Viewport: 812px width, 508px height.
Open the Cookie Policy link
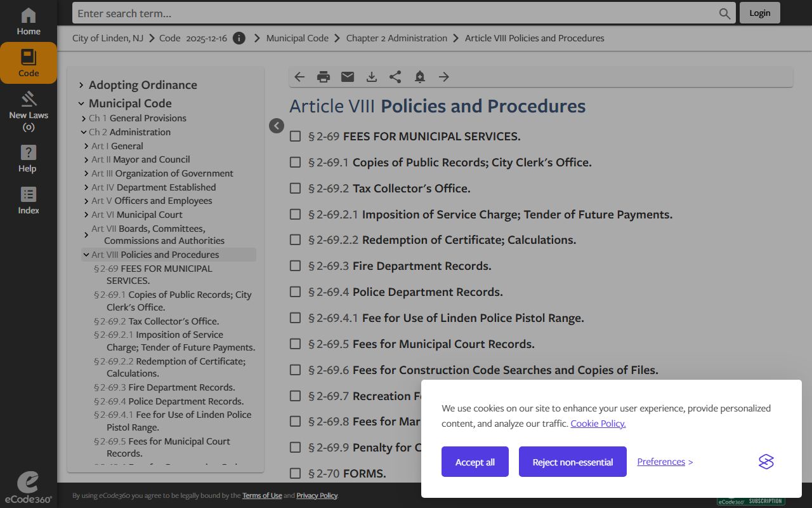tap(598, 424)
